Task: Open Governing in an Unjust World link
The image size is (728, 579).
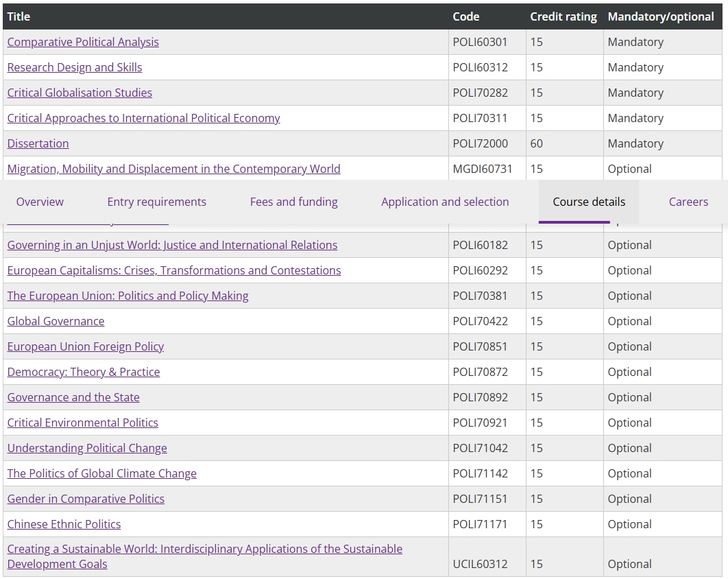Action: (172, 245)
